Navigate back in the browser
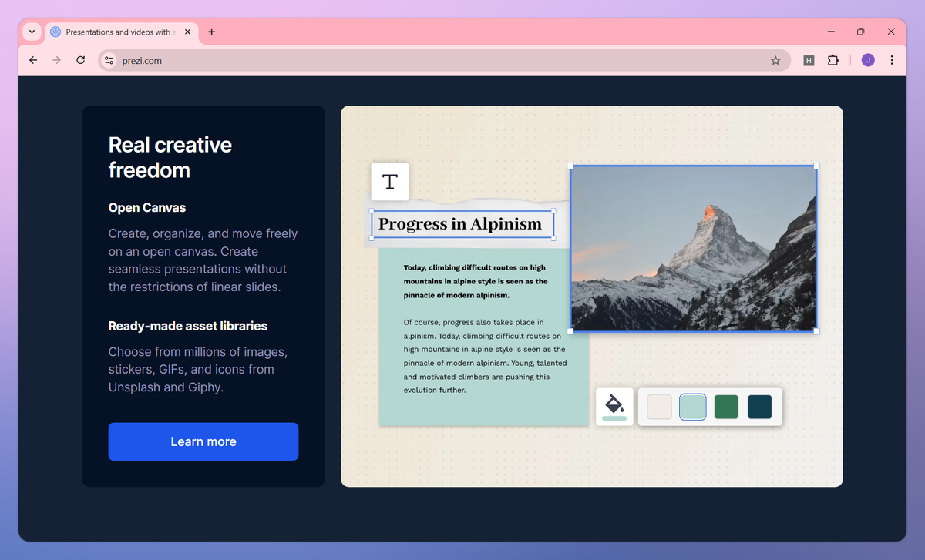This screenshot has height=560, width=925. pyautogui.click(x=32, y=60)
